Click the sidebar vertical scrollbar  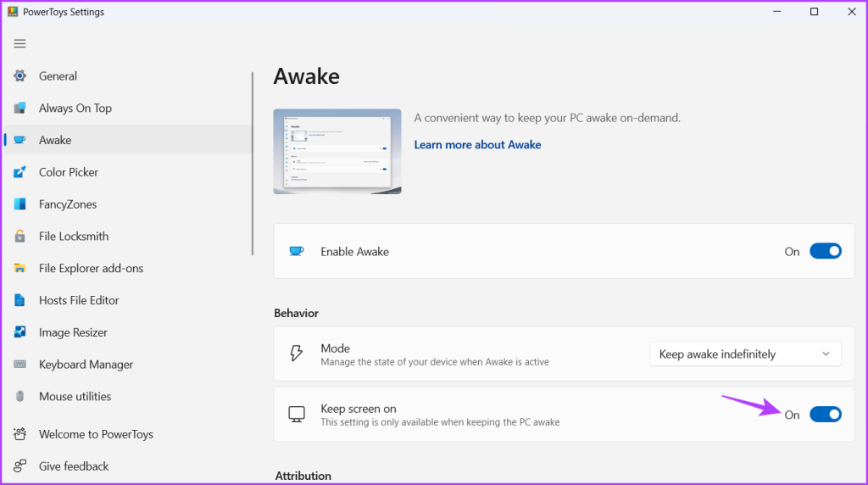tap(253, 164)
